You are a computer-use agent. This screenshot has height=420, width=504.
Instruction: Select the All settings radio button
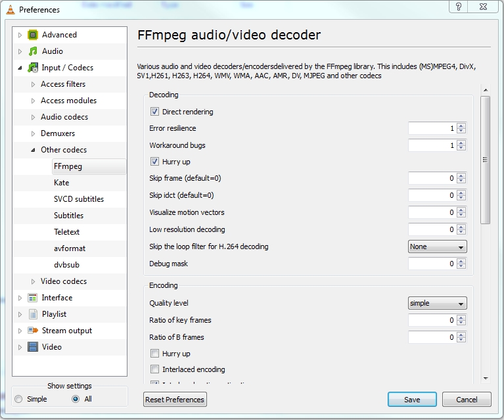(76, 399)
